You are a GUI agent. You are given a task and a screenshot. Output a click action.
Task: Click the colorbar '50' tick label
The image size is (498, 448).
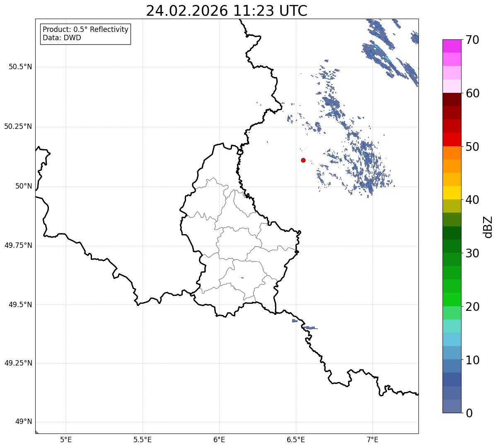pyautogui.click(x=472, y=147)
